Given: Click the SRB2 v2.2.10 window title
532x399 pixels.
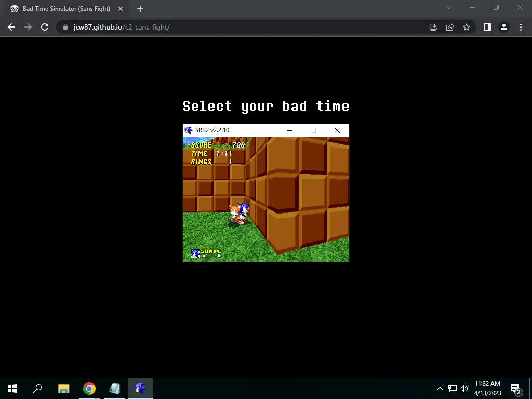Looking at the screenshot, I should click(212, 130).
